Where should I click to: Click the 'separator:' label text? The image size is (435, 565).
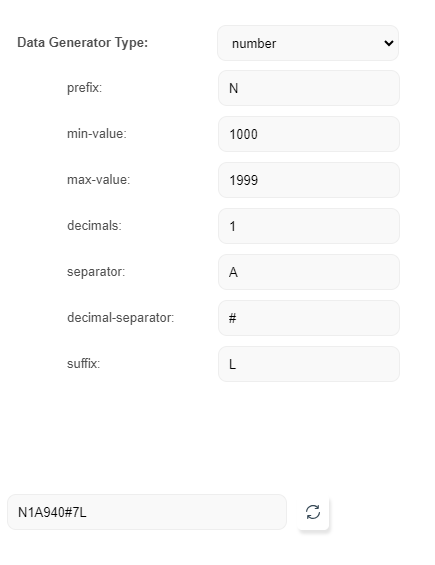[96, 272]
